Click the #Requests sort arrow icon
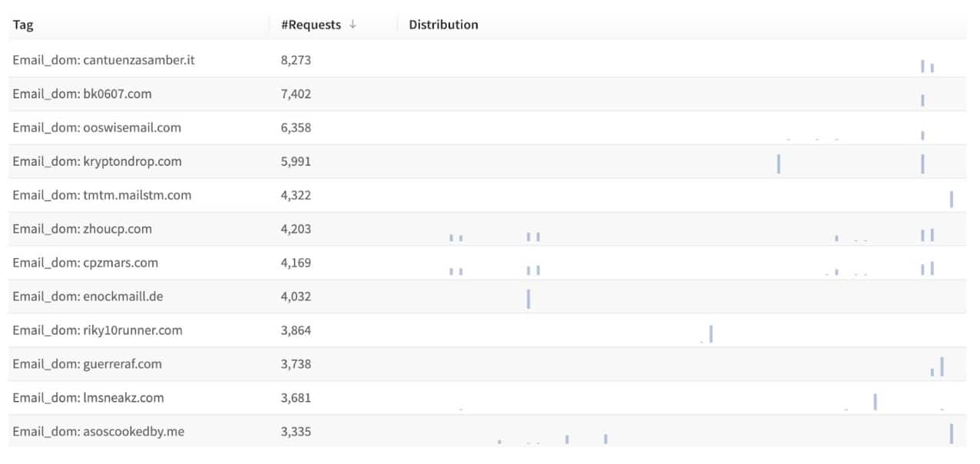 point(353,25)
